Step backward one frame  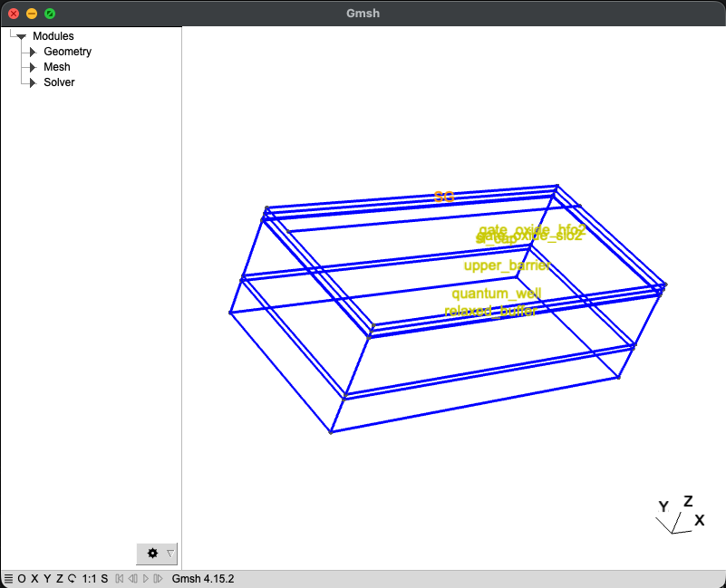tap(133, 579)
